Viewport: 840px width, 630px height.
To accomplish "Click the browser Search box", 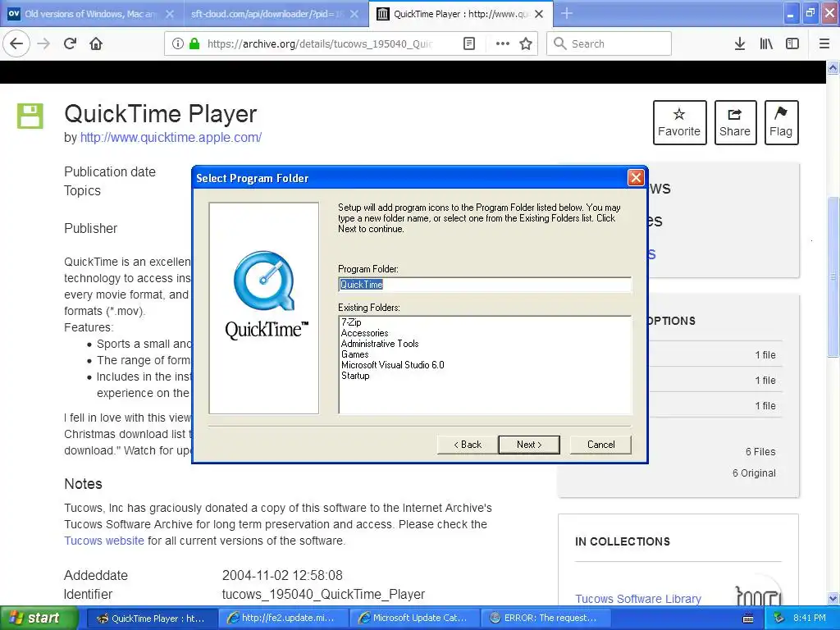I will point(609,43).
